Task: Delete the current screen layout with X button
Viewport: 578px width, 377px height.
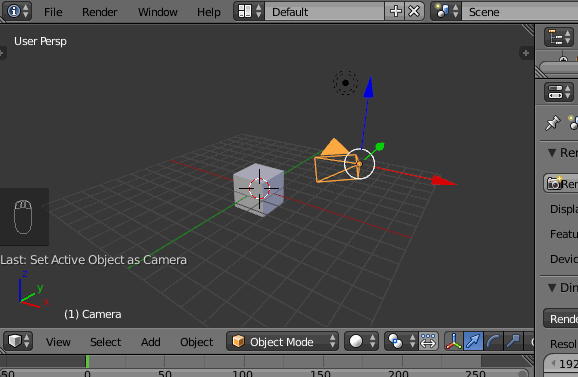Action: [x=414, y=11]
